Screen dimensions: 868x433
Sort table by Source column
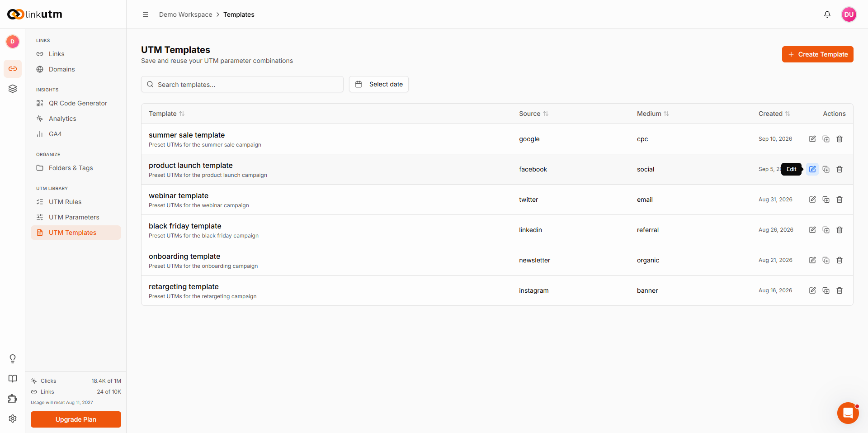[533, 114]
